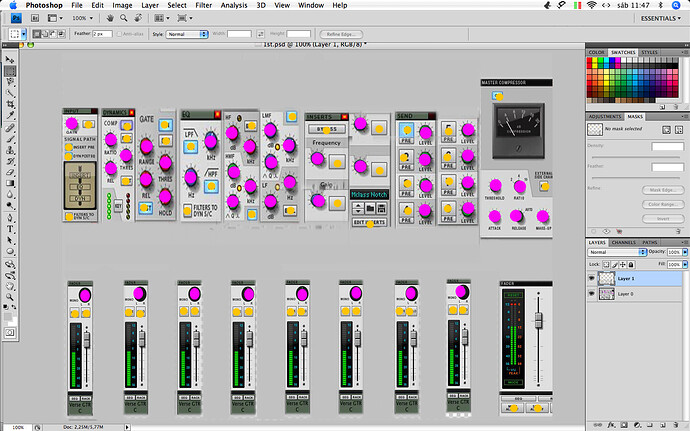Viewport: 690px width, 431px height.
Task: Hide Layer 0 with its eye icon
Action: tap(591, 294)
